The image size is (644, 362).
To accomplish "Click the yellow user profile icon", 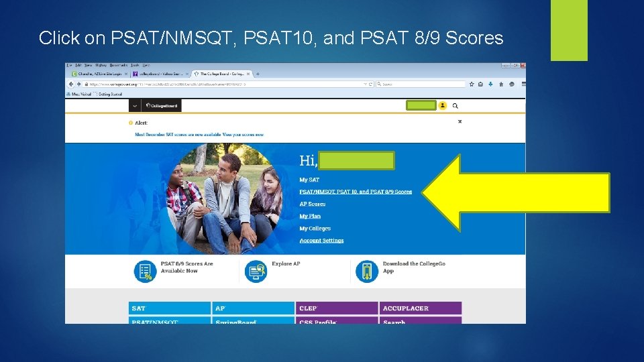I will (x=442, y=105).
